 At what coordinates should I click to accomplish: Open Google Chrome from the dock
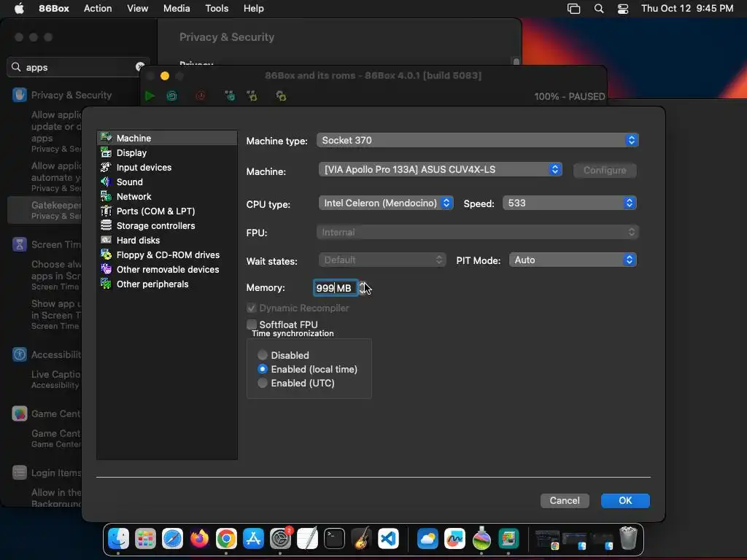(x=226, y=539)
